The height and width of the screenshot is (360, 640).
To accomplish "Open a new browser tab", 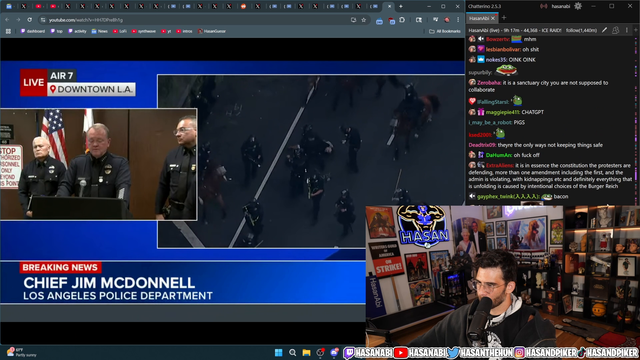I will (401, 6).
